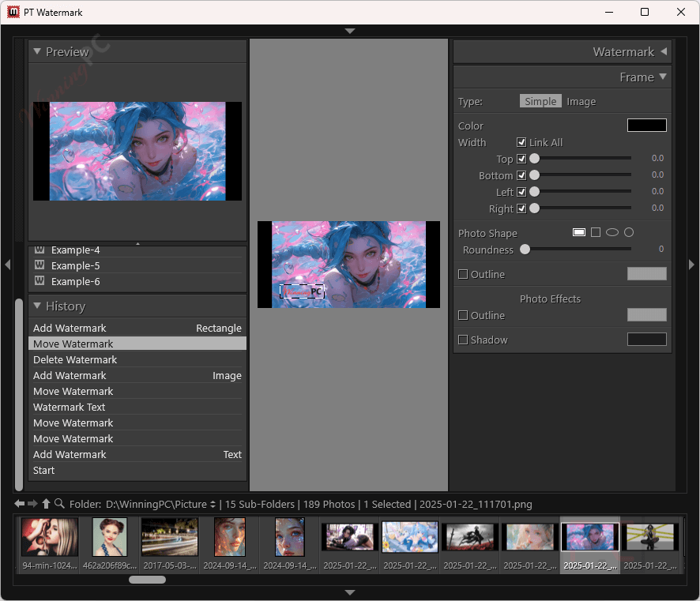
Task: Choose the Example-6 watermark template
Action: [x=137, y=281]
